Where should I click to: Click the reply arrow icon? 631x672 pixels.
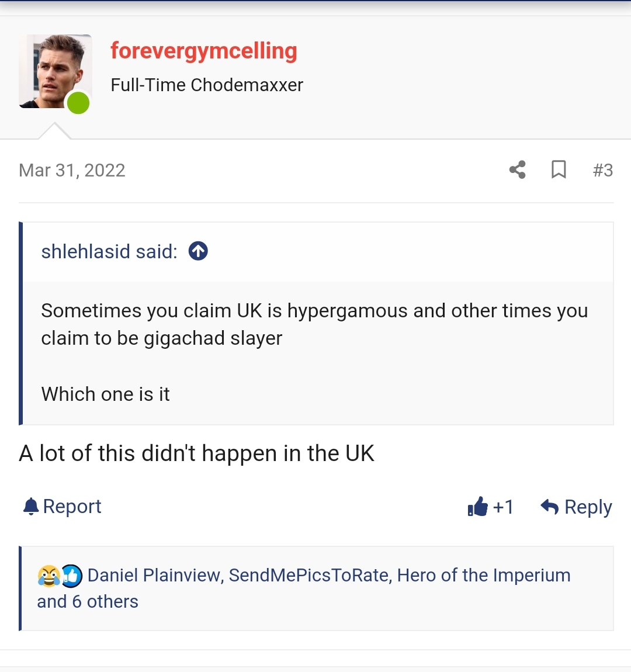click(550, 507)
